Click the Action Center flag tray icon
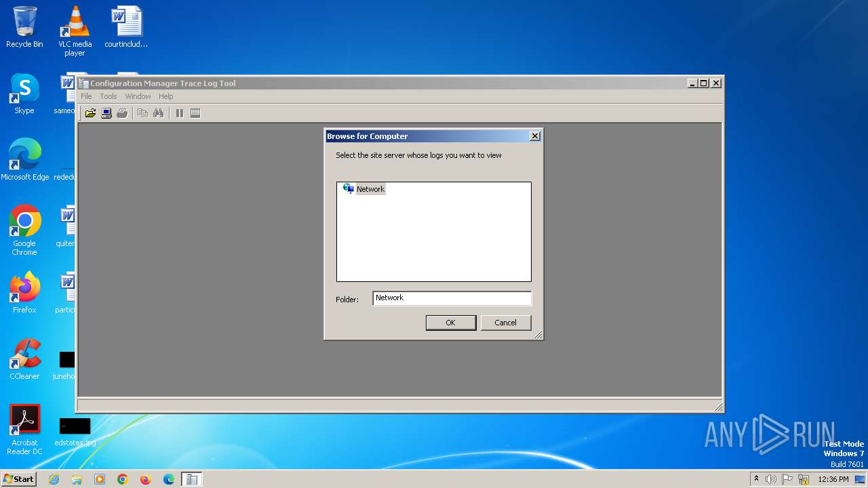The width and height of the screenshot is (868, 488). (x=787, y=479)
